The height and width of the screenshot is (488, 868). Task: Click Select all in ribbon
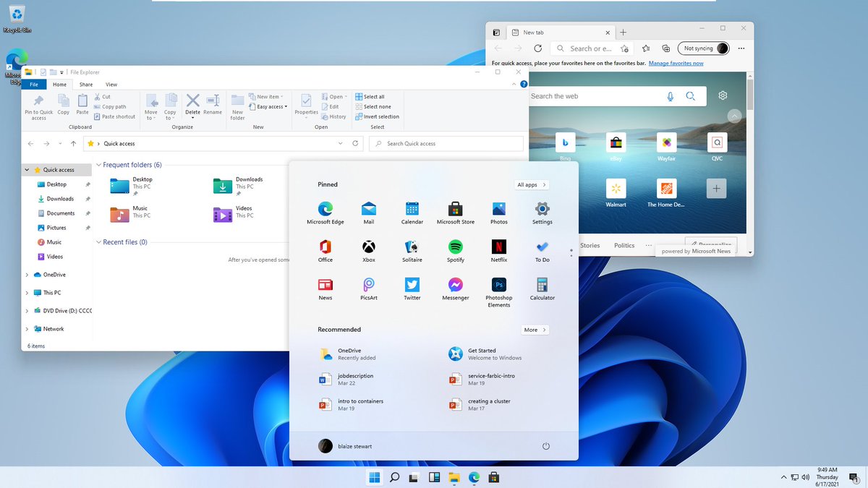370,96
